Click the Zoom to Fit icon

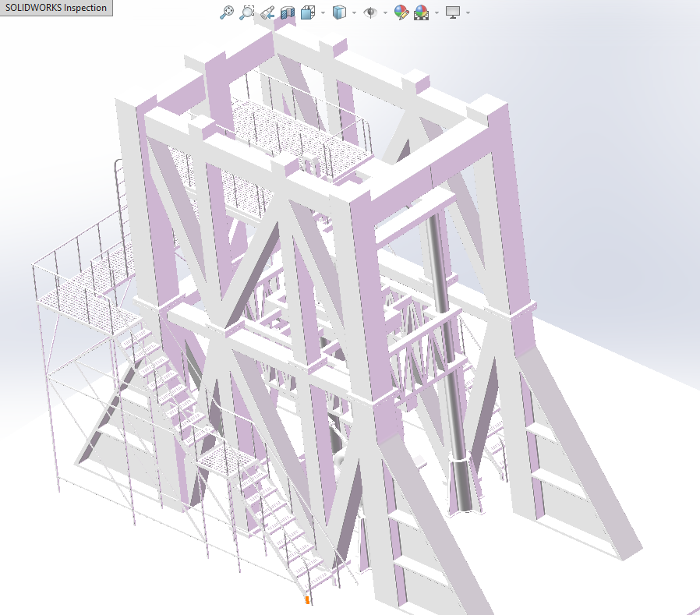(227, 12)
